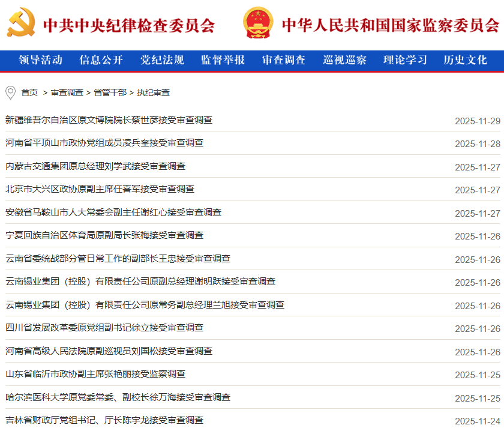This screenshot has height=431, width=504.
Task: Select 党纪法规 in the navigation bar
Action: tap(162, 60)
